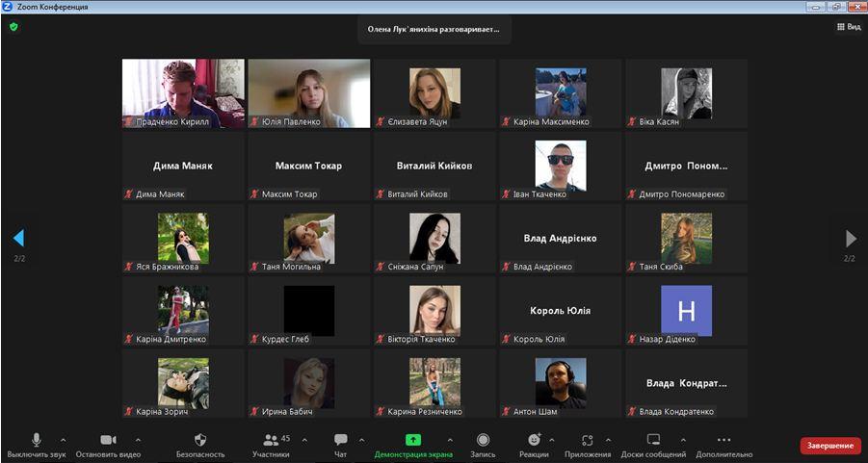Start screen sharing via Демонстрация экрана

[412, 441]
